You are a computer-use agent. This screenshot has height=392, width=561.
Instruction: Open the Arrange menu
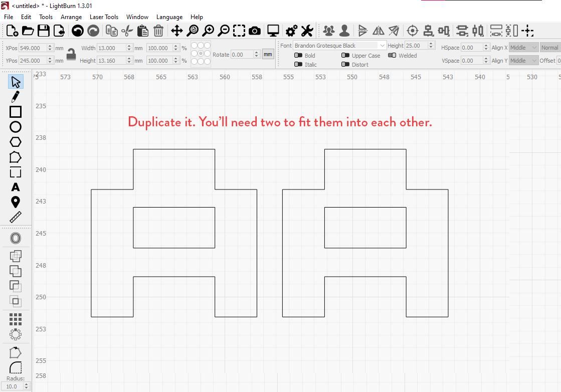coord(71,17)
